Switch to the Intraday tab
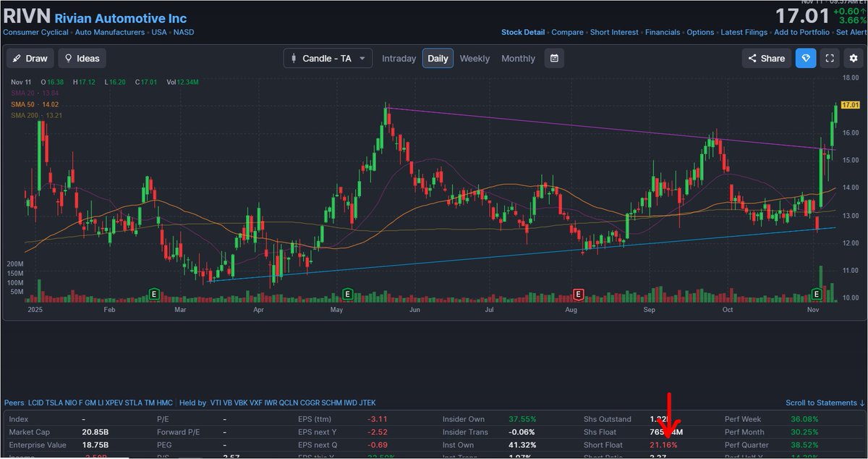This screenshot has width=868, height=459. (x=399, y=58)
